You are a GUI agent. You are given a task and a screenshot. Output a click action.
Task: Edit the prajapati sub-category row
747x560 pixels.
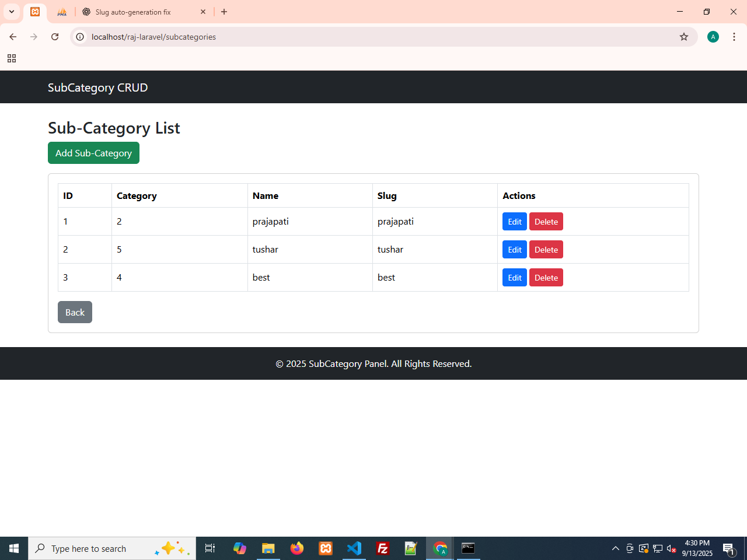coord(514,222)
